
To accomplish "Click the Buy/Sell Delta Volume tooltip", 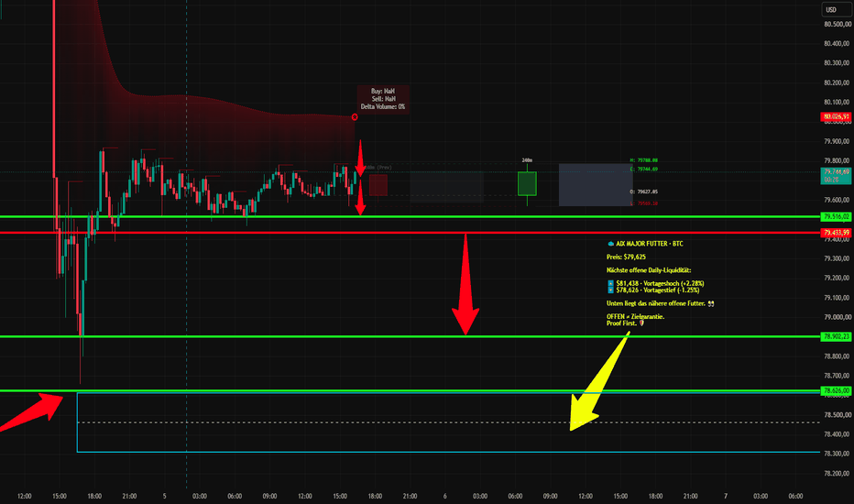I will [x=383, y=99].
